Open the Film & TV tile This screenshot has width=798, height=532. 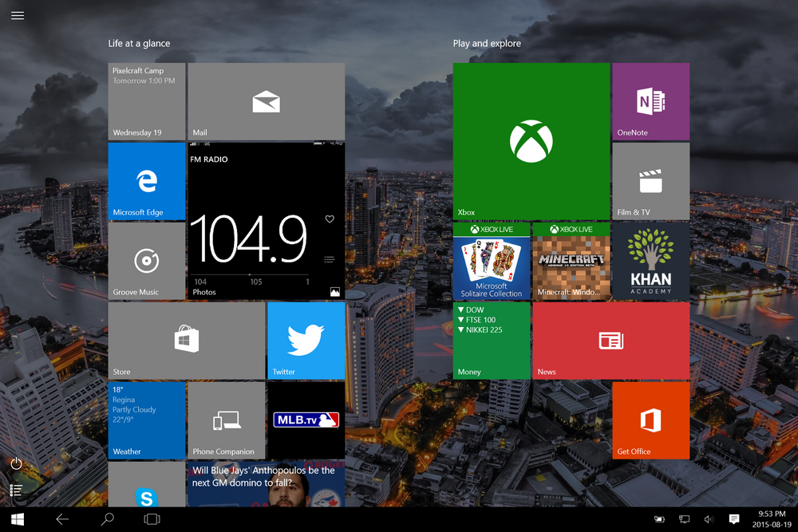tap(651, 181)
